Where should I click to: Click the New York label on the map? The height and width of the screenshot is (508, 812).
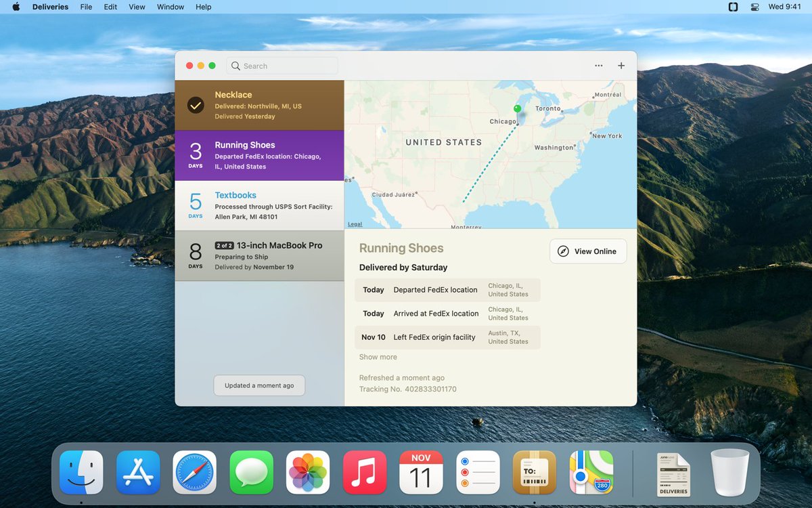pyautogui.click(x=607, y=136)
